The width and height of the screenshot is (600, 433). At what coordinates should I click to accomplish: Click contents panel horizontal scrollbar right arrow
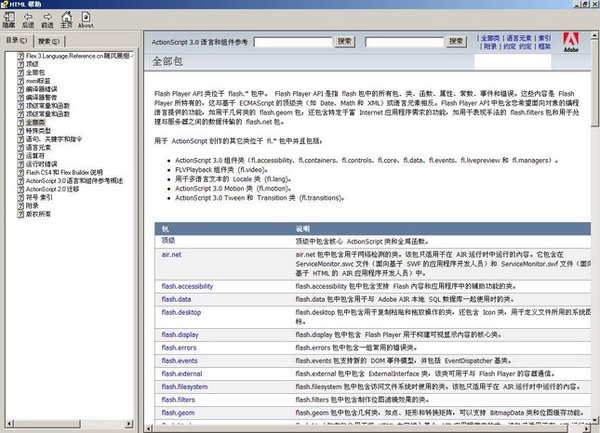[129, 423]
